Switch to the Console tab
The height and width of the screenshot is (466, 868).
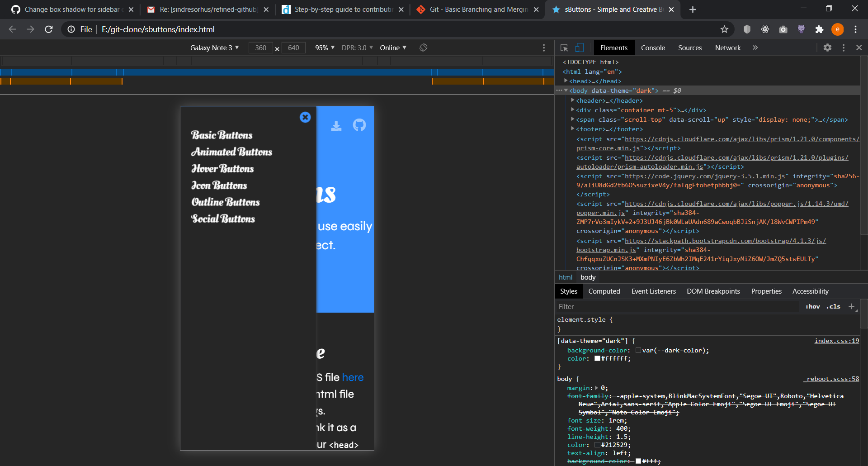(653, 48)
